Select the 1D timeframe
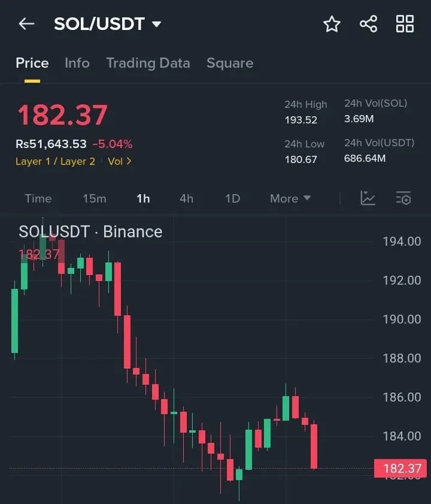 [x=232, y=198]
